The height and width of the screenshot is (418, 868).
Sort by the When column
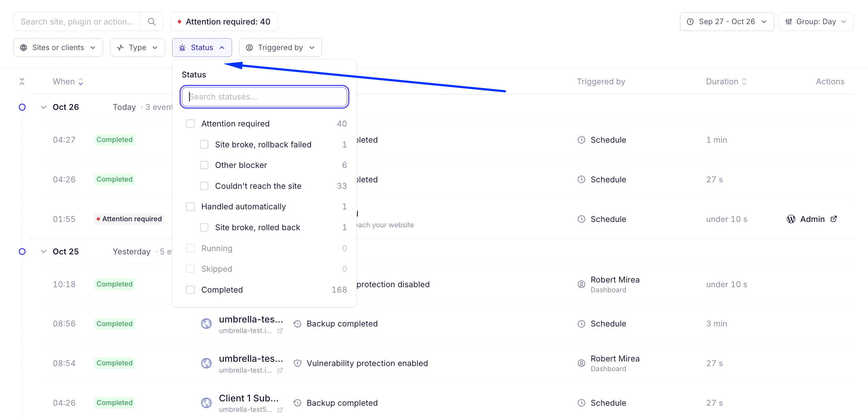point(68,81)
